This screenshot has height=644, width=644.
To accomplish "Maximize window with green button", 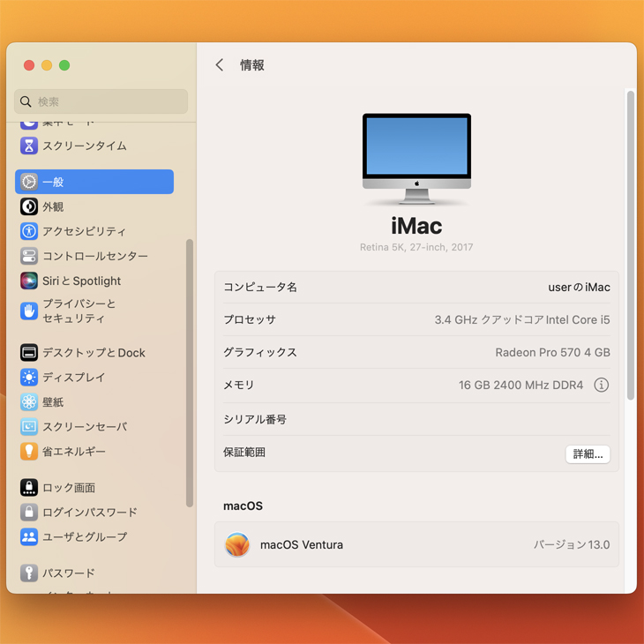I will click(x=64, y=65).
